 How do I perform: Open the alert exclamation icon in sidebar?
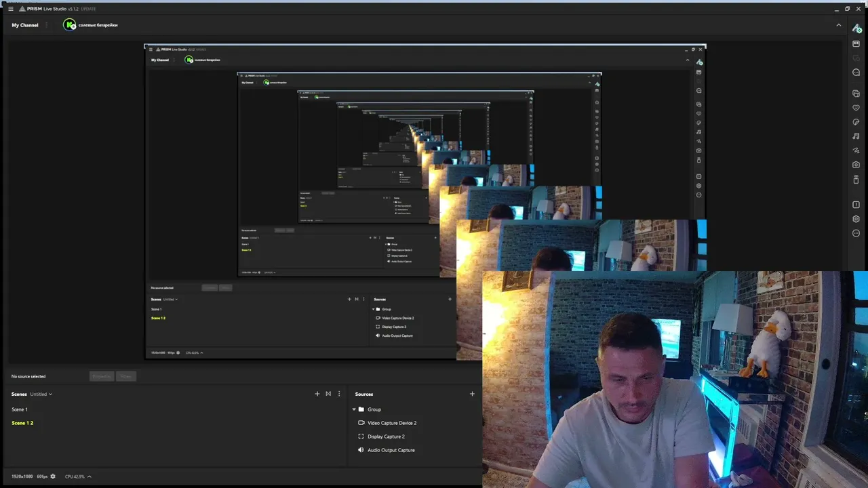point(856,205)
